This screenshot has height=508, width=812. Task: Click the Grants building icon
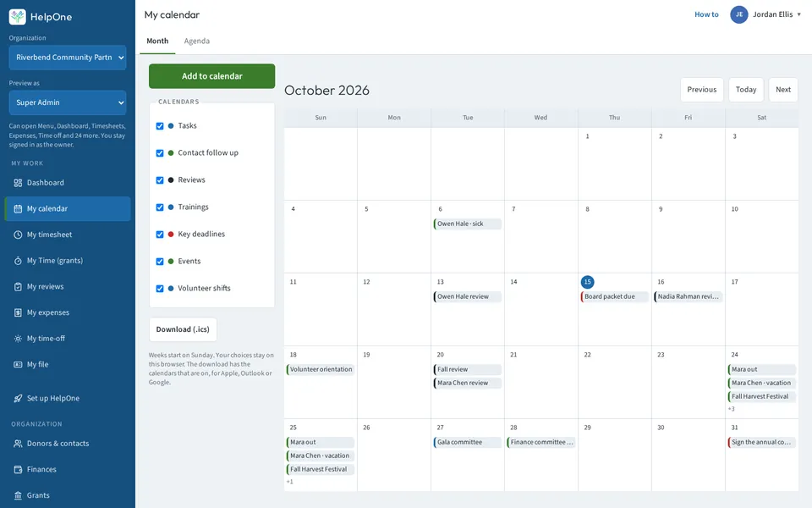pyautogui.click(x=18, y=495)
